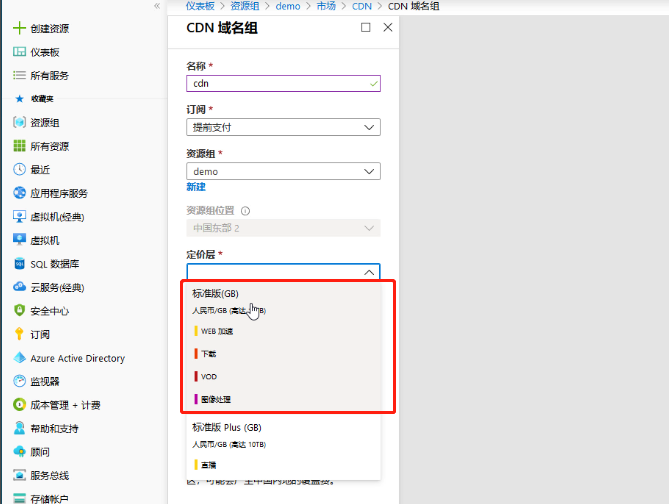Collapse the 定价层 pricing tier dropdown
The height and width of the screenshot is (504, 669).
[283, 271]
